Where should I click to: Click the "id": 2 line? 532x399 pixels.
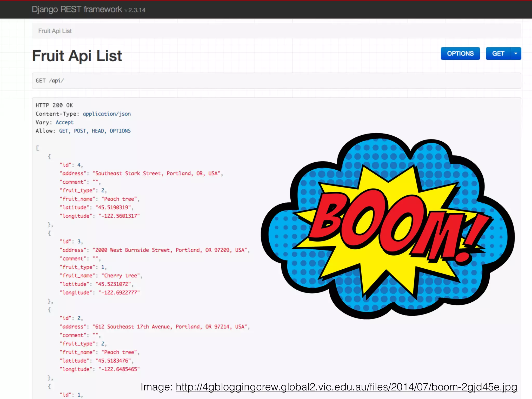tap(71, 318)
